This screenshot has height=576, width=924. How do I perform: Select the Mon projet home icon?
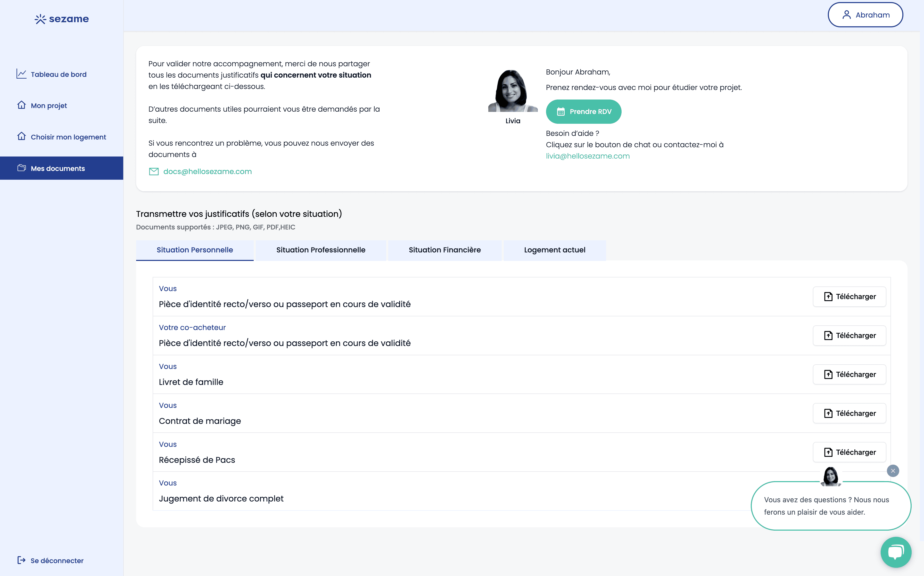pyautogui.click(x=21, y=105)
